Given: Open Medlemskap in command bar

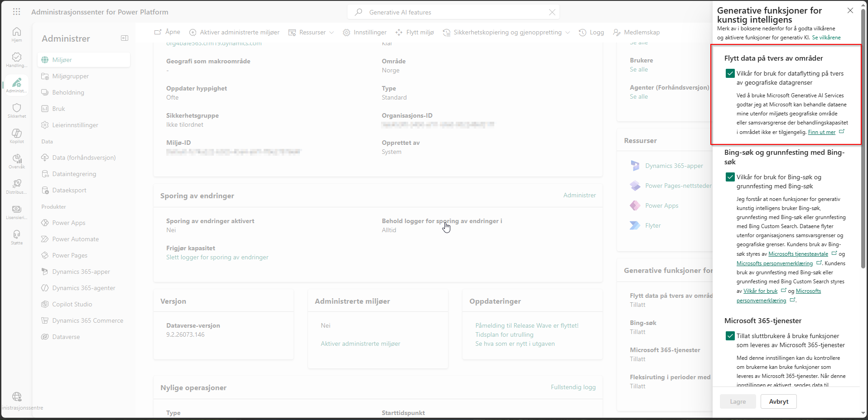Looking at the screenshot, I should click(x=636, y=32).
